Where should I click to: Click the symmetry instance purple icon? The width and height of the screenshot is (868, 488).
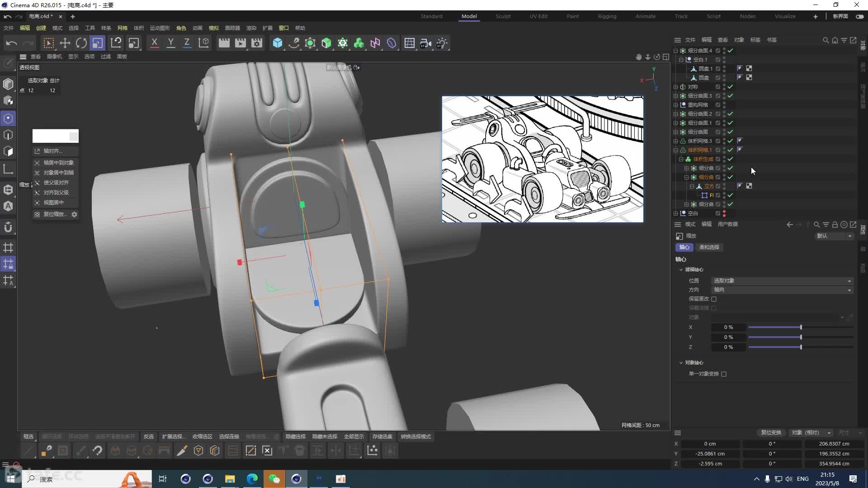click(x=375, y=43)
